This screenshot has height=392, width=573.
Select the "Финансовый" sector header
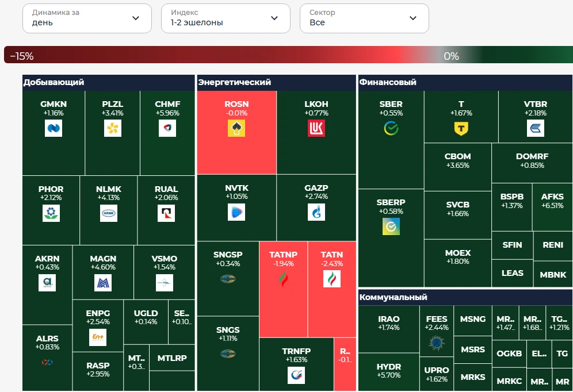point(465,83)
